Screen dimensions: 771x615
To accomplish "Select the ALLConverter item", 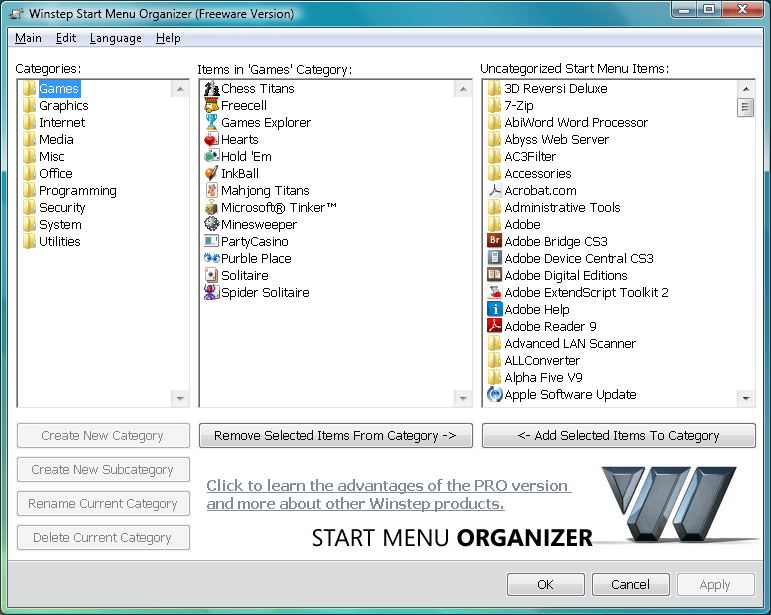I will (542, 360).
